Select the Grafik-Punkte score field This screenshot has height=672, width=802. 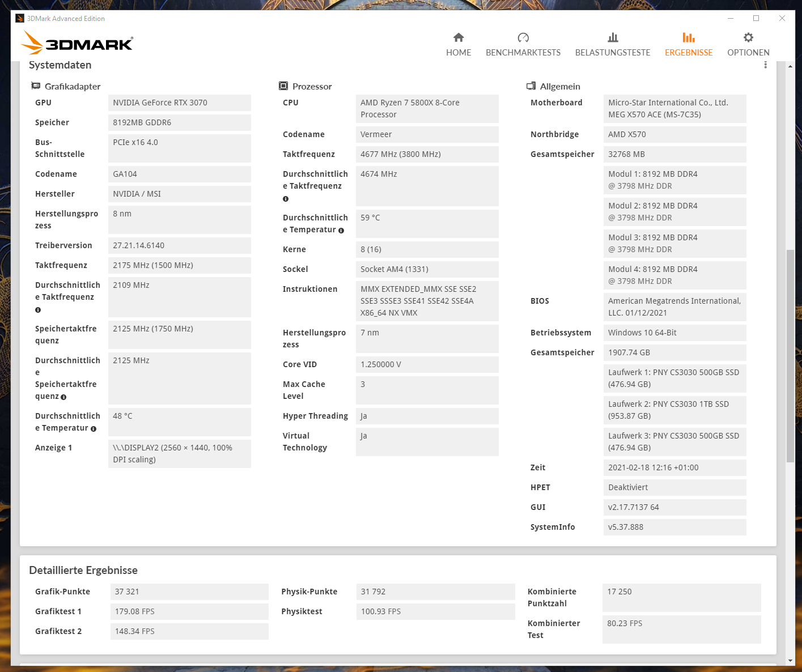189,592
